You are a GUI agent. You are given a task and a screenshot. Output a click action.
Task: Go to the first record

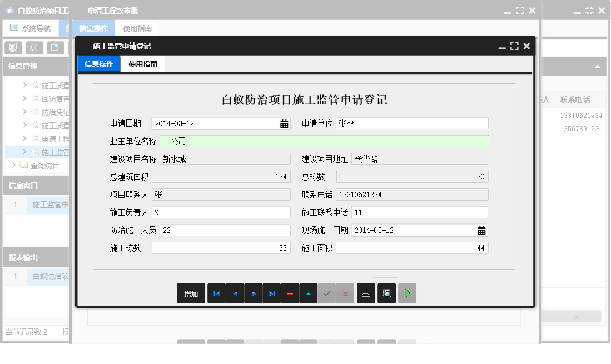[216, 293]
